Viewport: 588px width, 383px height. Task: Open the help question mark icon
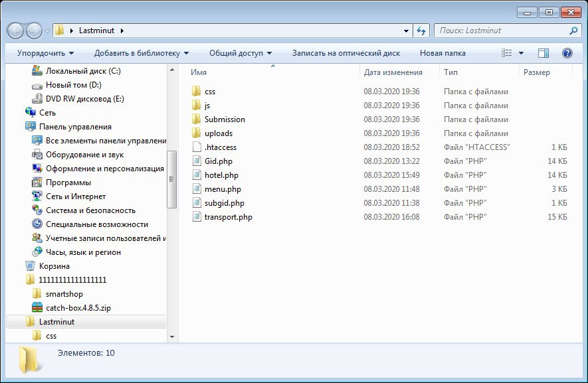click(567, 53)
